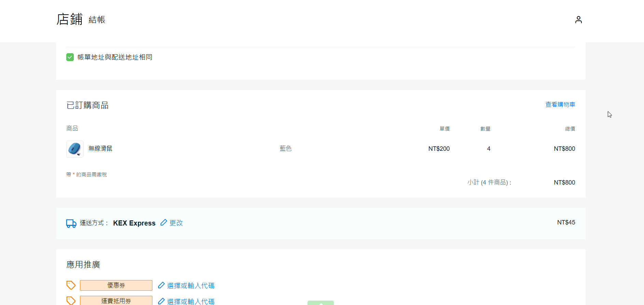
Task: Click the KEX Express shipping name
Action: (x=134, y=223)
